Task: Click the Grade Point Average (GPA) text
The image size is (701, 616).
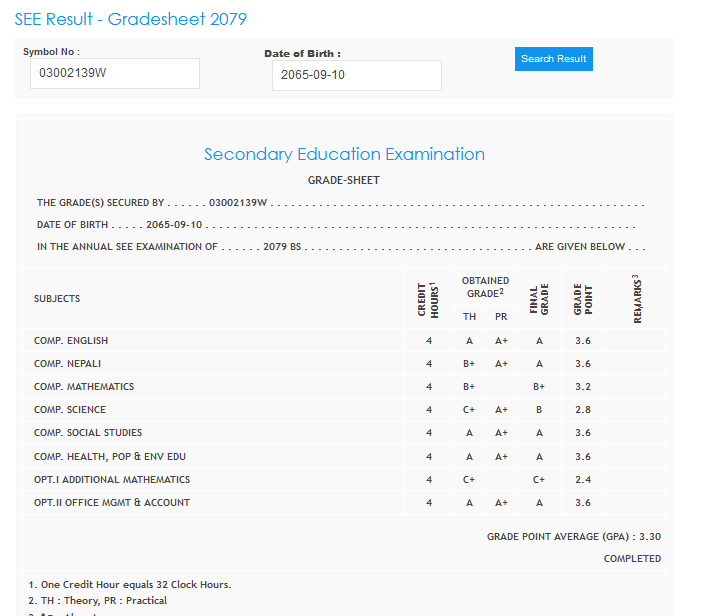Action: tap(573, 537)
